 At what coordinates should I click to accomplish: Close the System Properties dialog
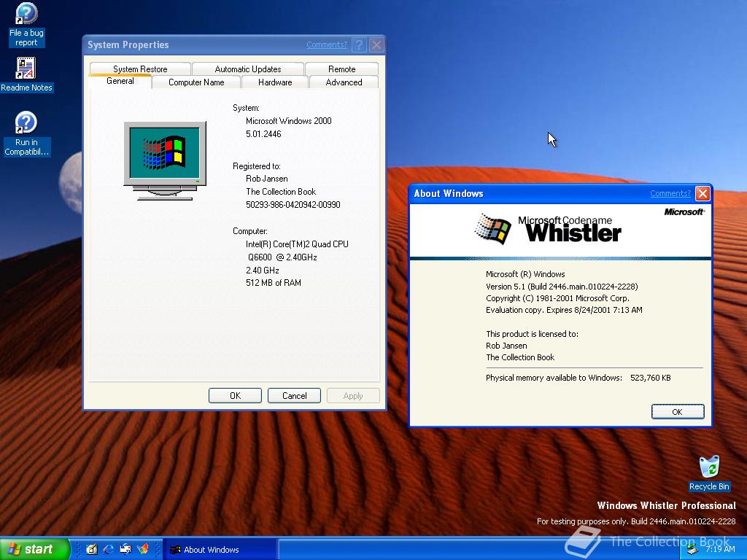(x=376, y=44)
